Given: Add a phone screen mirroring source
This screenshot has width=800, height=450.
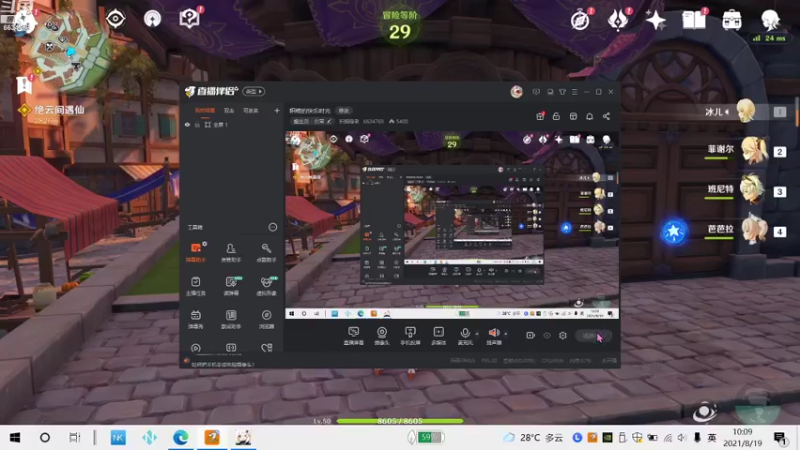Looking at the screenshot, I should pos(410,336).
